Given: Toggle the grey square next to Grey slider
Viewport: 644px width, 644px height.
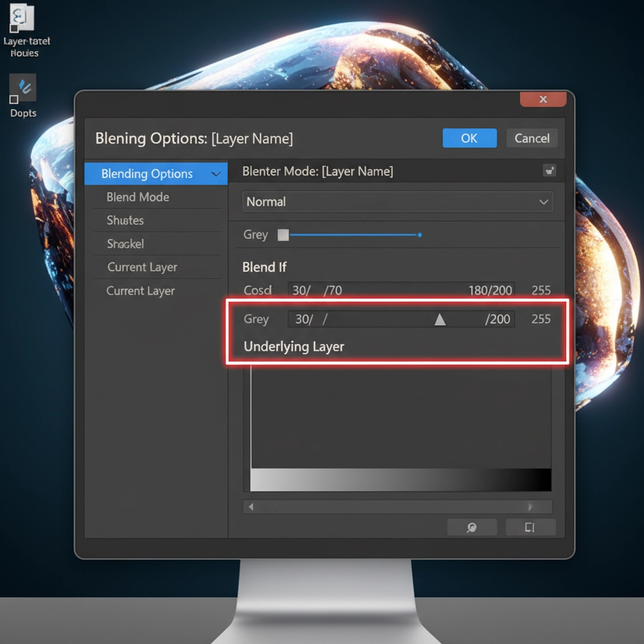Looking at the screenshot, I should coord(283,235).
